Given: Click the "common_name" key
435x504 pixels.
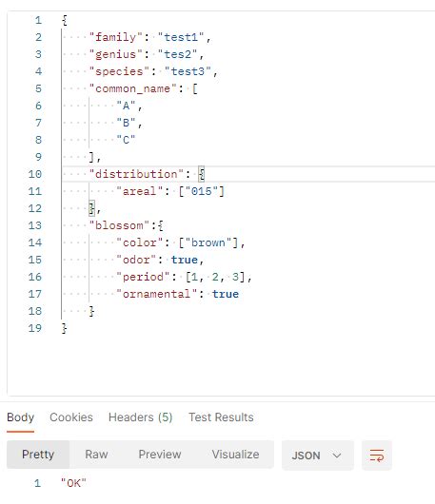Looking at the screenshot, I should pos(133,88).
